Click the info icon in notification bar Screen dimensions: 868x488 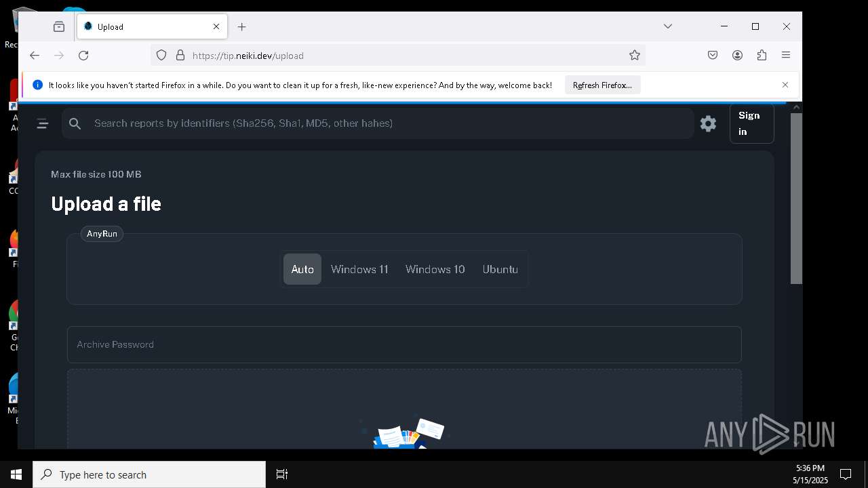[38, 85]
